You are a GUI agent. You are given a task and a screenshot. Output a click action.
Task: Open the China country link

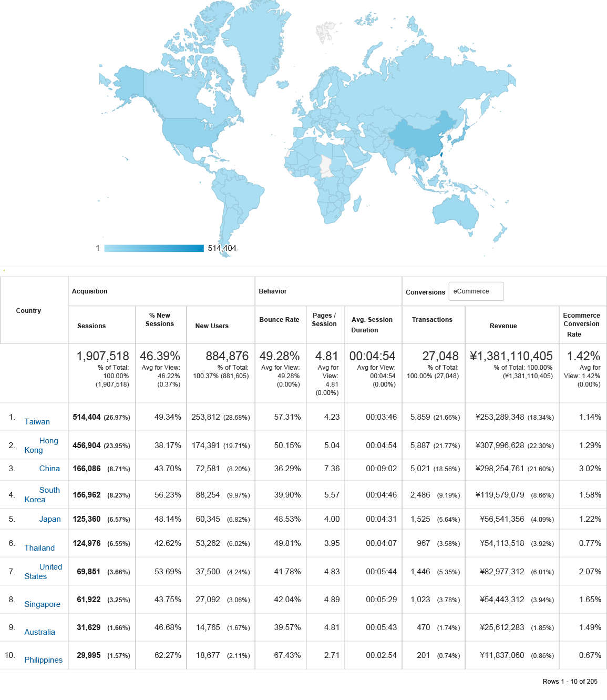[49, 469]
